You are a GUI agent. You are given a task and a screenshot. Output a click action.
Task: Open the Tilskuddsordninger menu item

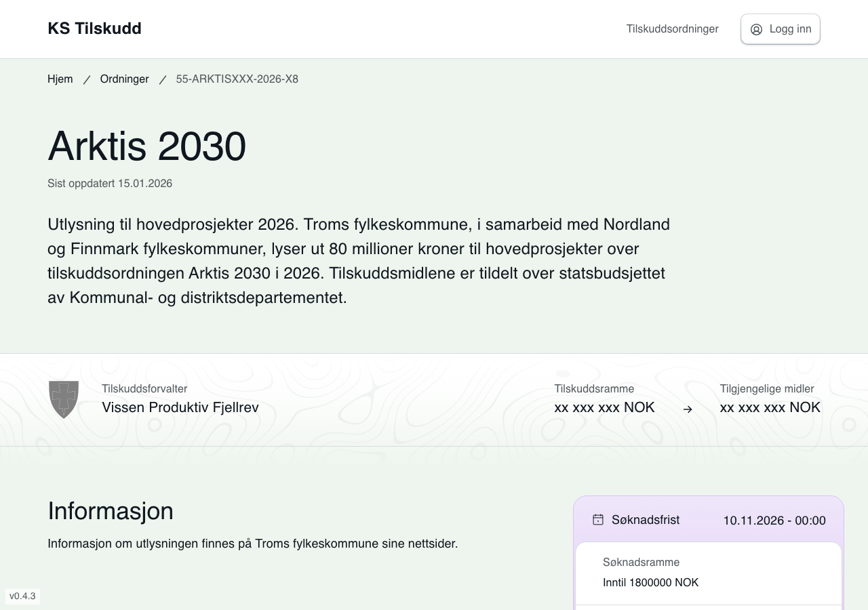pos(672,29)
